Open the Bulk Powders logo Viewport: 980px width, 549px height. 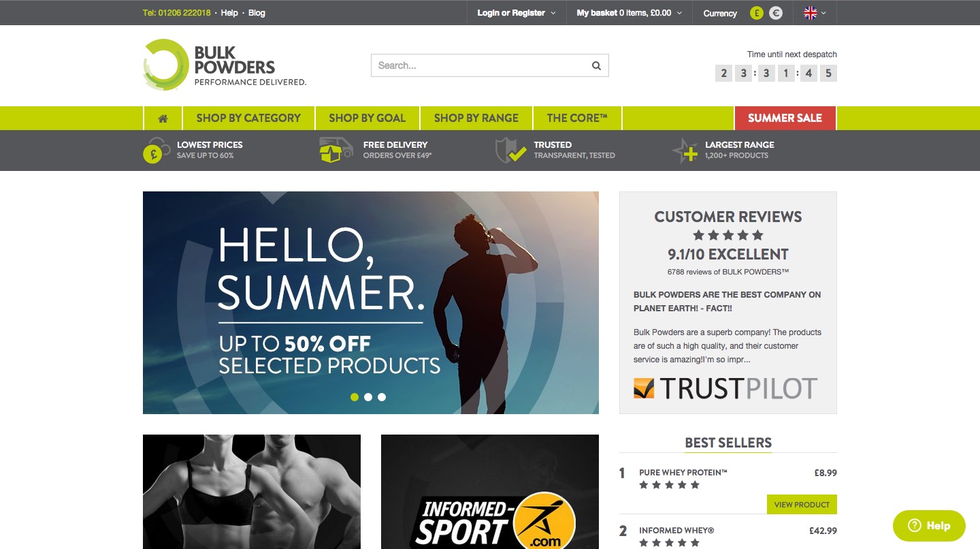pos(225,65)
